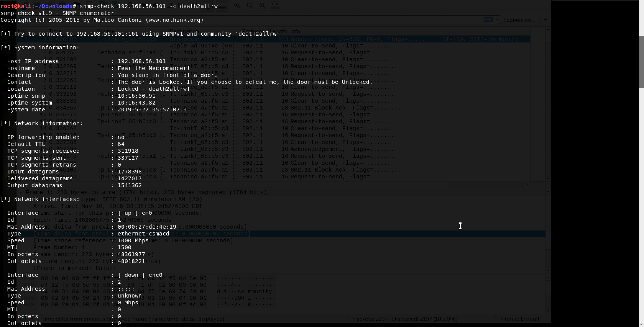Select the Time since reference detail line
Viewport: 644px width, 327px height.
coord(133,241)
